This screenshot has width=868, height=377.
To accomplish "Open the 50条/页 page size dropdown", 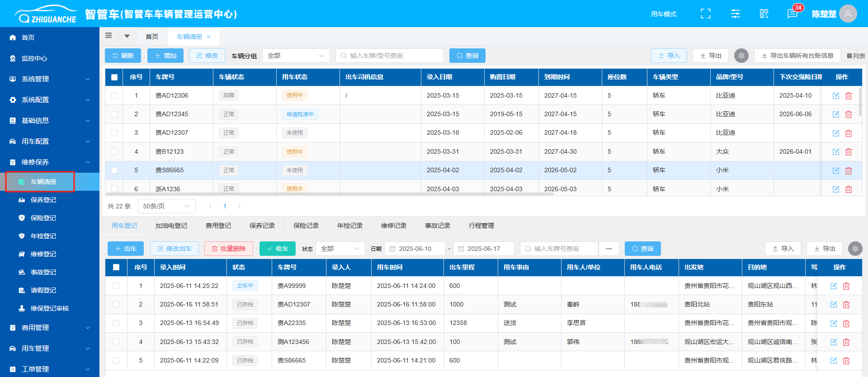I will (x=166, y=206).
